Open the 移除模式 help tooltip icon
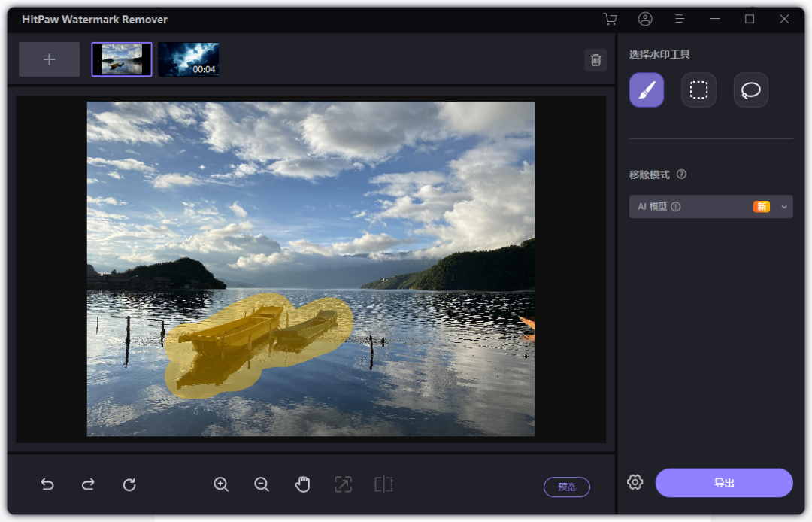This screenshot has height=522, width=812. click(x=681, y=174)
